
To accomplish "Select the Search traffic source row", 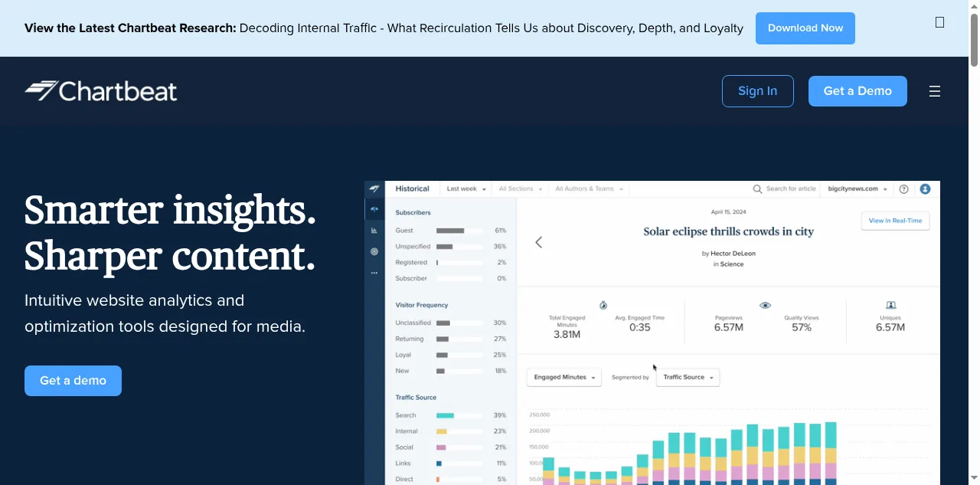I will [x=450, y=415].
